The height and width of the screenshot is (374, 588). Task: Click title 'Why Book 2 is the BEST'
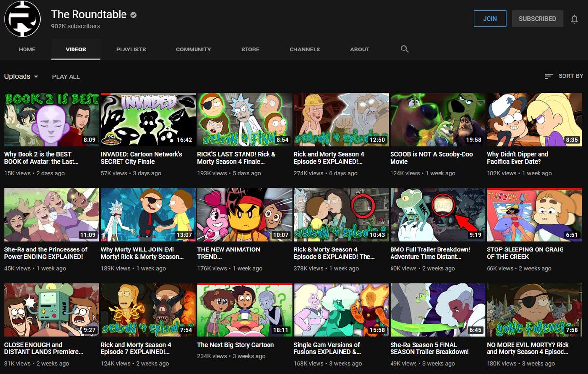pos(41,158)
